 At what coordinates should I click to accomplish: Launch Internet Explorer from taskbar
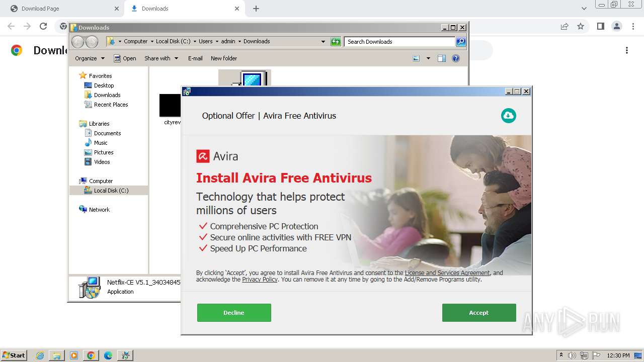pos(40,355)
